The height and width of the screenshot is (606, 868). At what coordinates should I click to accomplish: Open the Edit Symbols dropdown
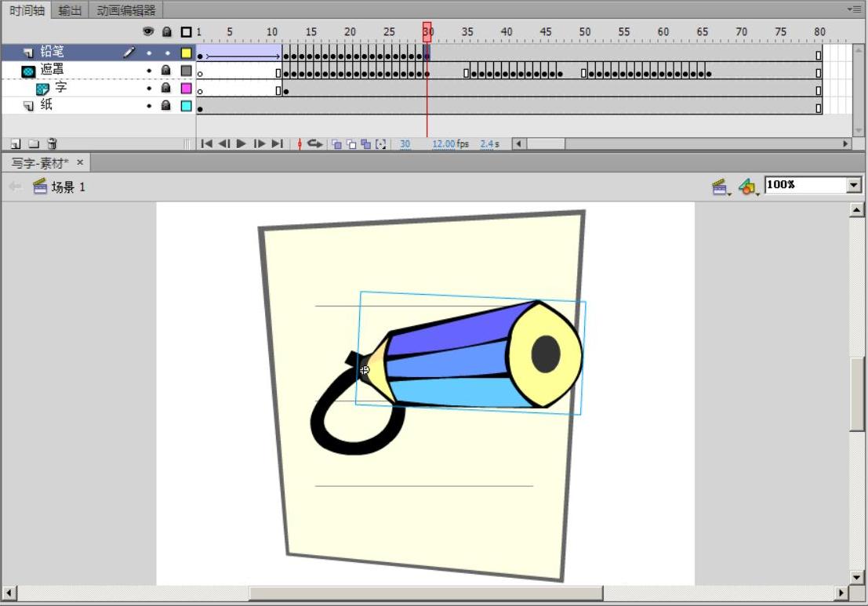749,187
